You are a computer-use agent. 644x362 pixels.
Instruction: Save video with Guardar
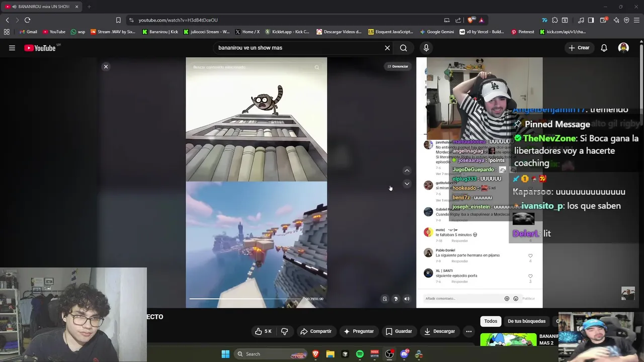pyautogui.click(x=398, y=331)
